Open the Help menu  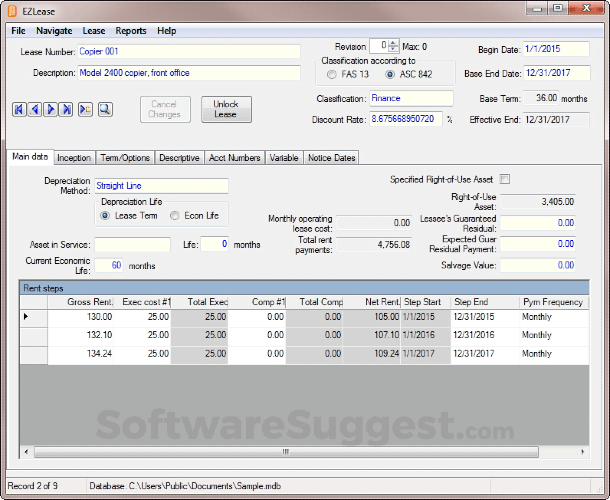[167, 31]
